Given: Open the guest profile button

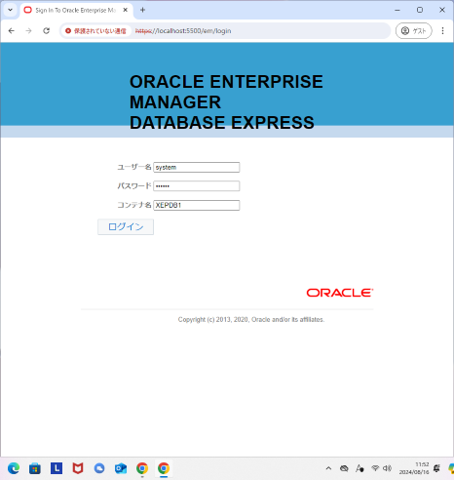Looking at the screenshot, I should (x=413, y=31).
